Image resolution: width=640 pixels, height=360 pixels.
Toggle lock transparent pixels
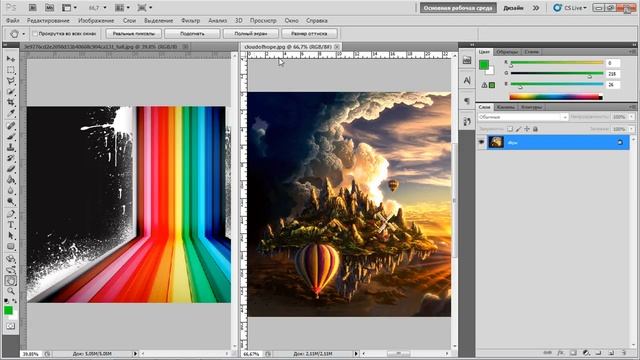coord(510,129)
